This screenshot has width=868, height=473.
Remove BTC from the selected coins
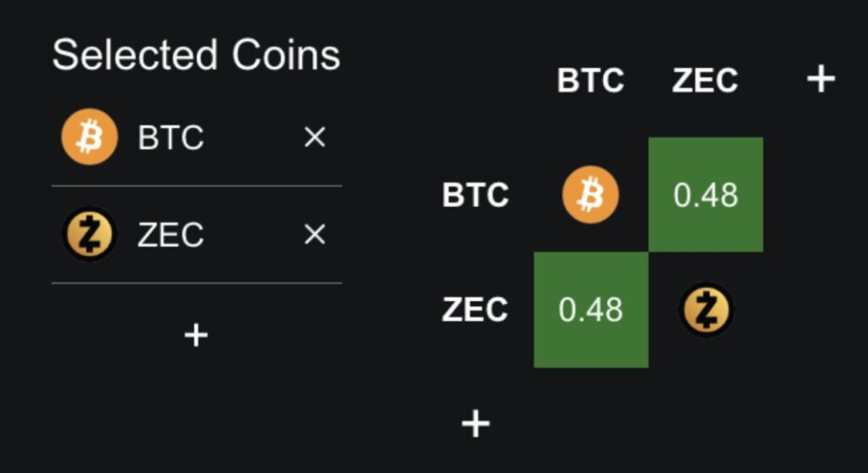coord(314,137)
